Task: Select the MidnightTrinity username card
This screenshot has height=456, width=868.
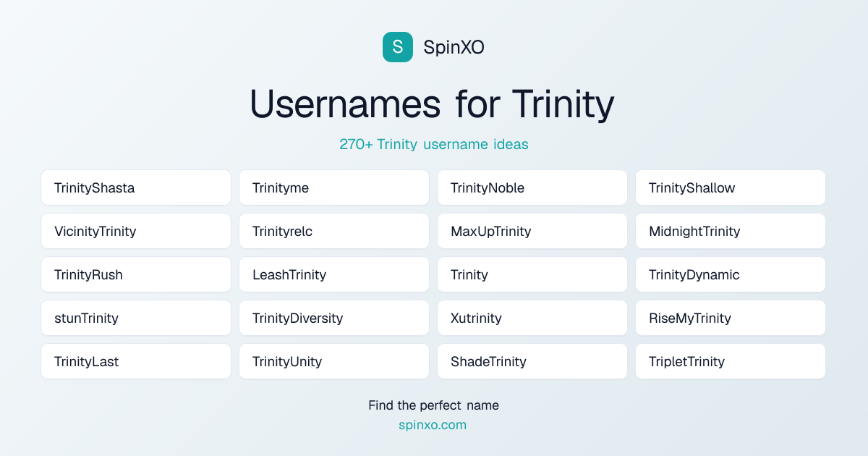Action: coord(731,231)
